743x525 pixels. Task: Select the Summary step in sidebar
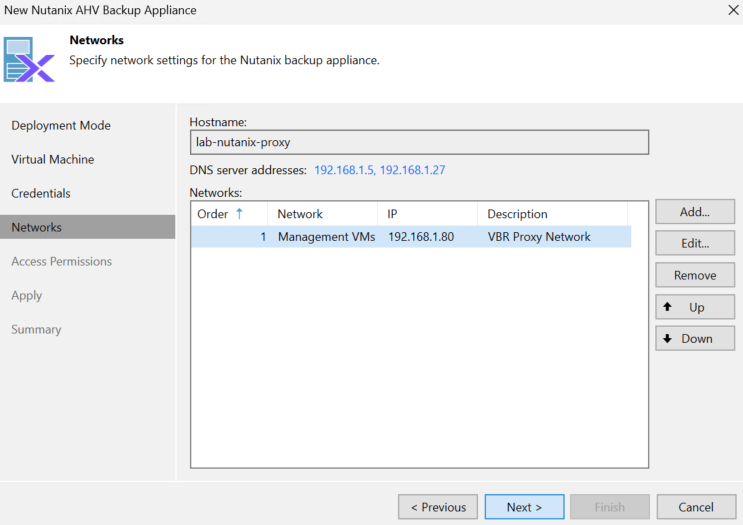click(36, 329)
